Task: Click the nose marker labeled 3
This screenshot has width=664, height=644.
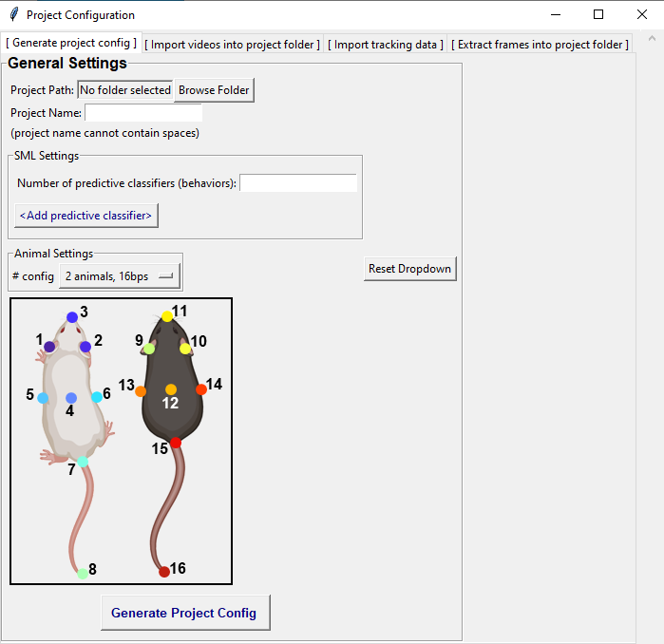Action: tap(72, 317)
